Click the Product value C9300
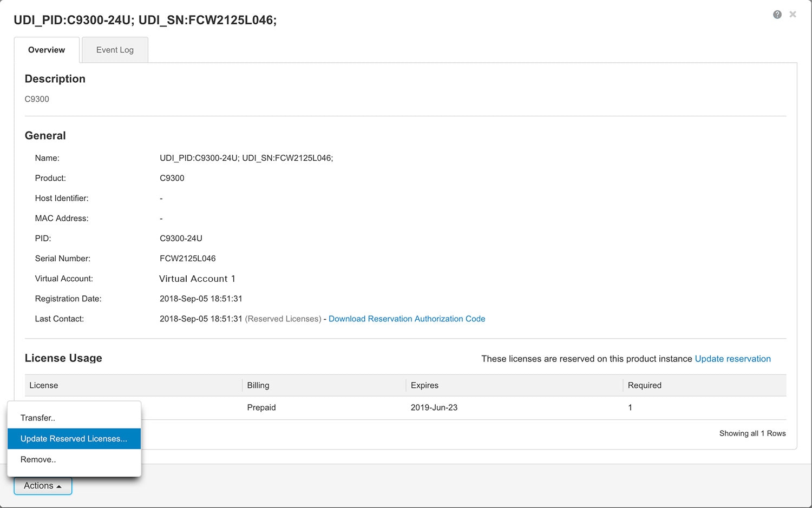The height and width of the screenshot is (508, 812). click(172, 178)
